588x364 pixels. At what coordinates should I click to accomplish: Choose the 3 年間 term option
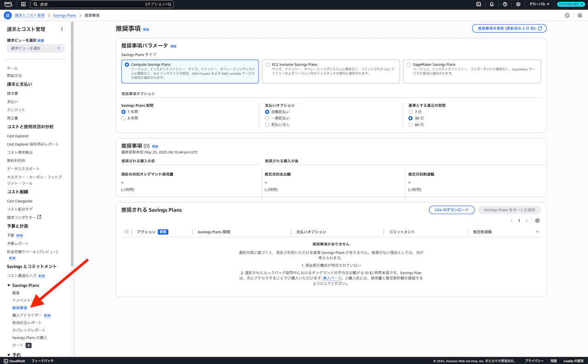[123, 118]
